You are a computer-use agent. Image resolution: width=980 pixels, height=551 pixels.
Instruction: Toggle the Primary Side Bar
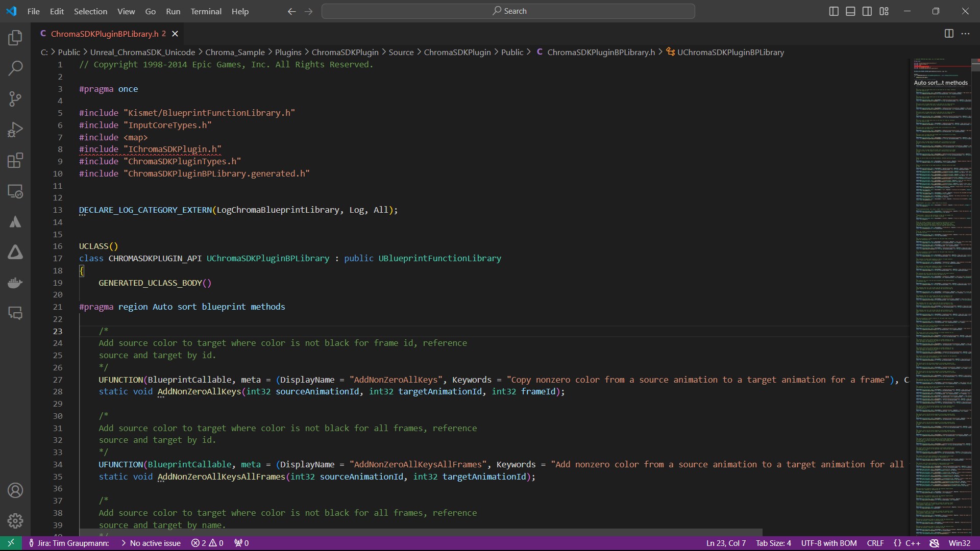tap(834, 11)
